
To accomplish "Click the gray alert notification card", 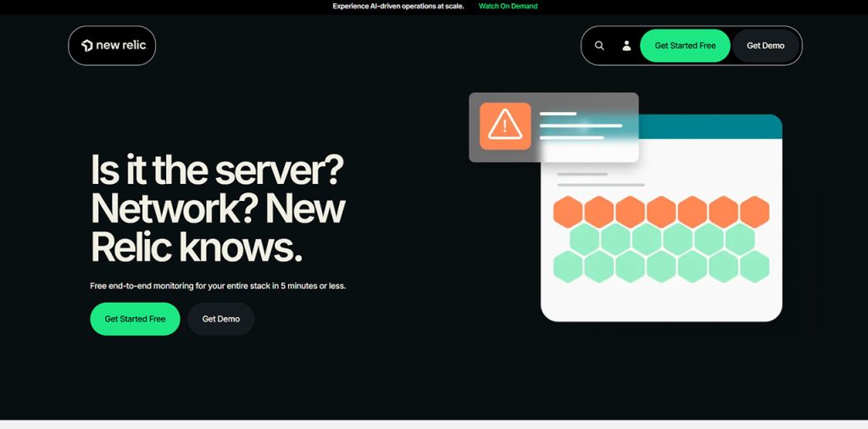I will [x=554, y=127].
